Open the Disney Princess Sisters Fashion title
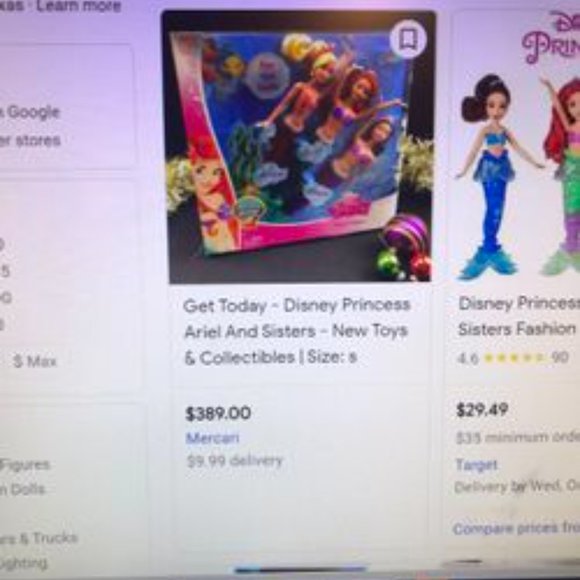 pyautogui.click(x=519, y=316)
